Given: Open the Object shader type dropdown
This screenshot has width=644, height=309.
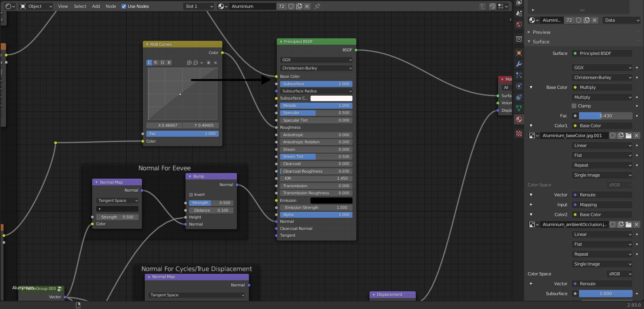Looking at the screenshot, I should (36, 6).
